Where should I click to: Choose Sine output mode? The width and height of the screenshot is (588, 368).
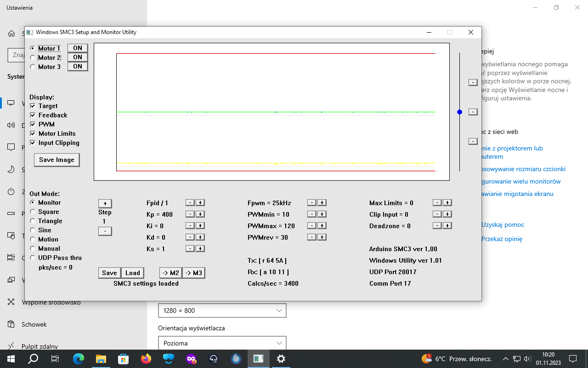(32, 230)
